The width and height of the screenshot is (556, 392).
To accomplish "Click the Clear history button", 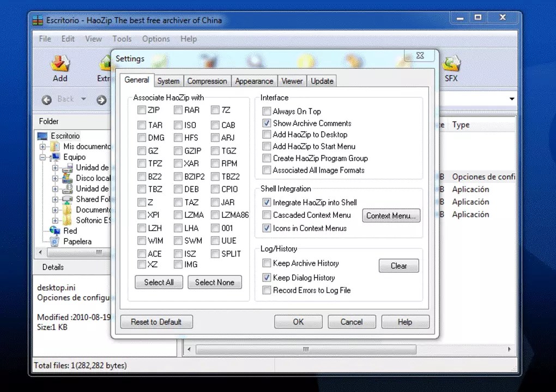I will 399,266.
